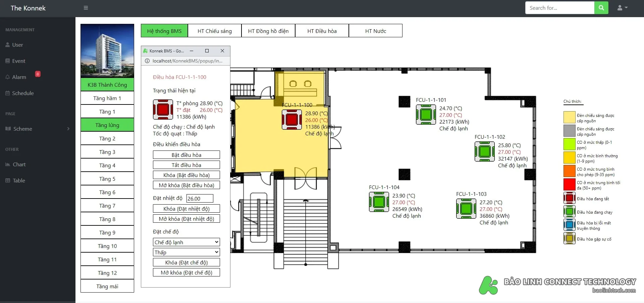Screen dimensions: 644x303
Task: Select 'Tầng lửng' in the floor list
Action: [x=107, y=125]
